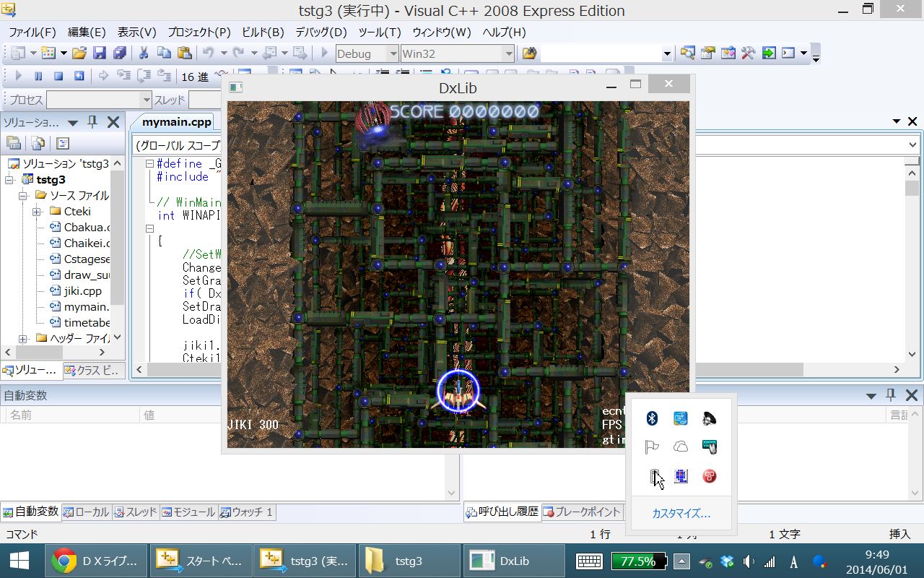
Task: Click the Windows Start button
Action: click(19, 561)
